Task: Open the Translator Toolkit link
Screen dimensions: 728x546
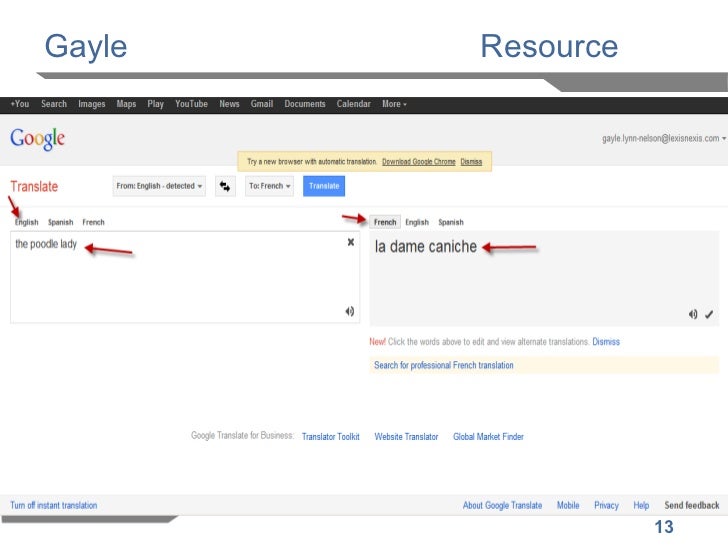Action: [x=331, y=436]
